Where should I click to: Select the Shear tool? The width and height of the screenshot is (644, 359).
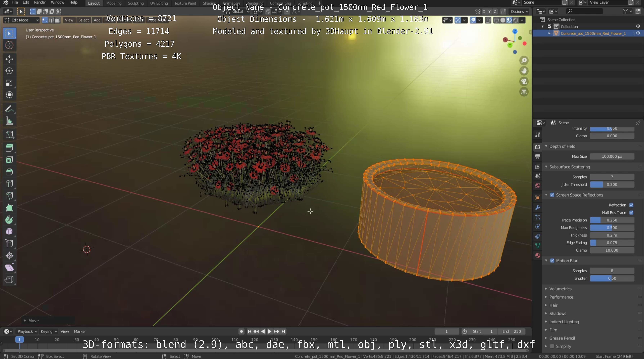click(9, 268)
